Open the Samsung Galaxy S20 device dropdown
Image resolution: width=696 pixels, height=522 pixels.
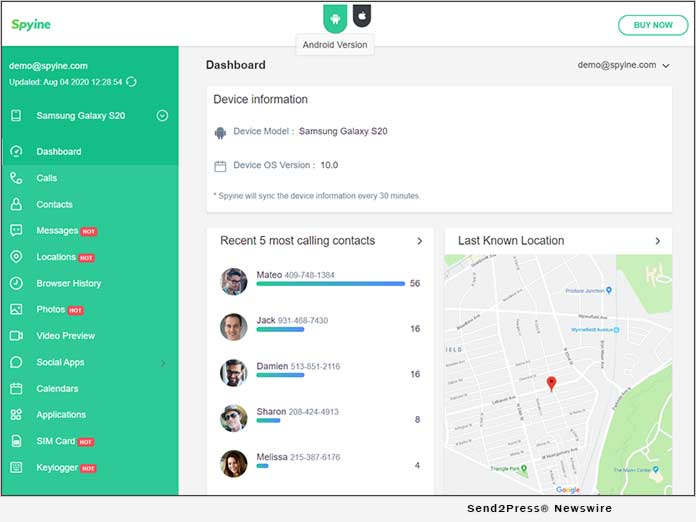tap(162, 116)
